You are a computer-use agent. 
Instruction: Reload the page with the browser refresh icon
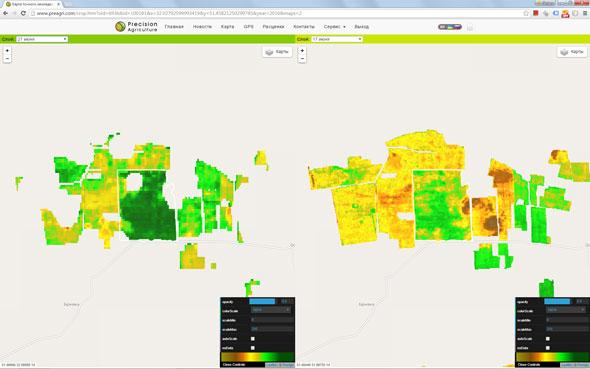pos(23,13)
